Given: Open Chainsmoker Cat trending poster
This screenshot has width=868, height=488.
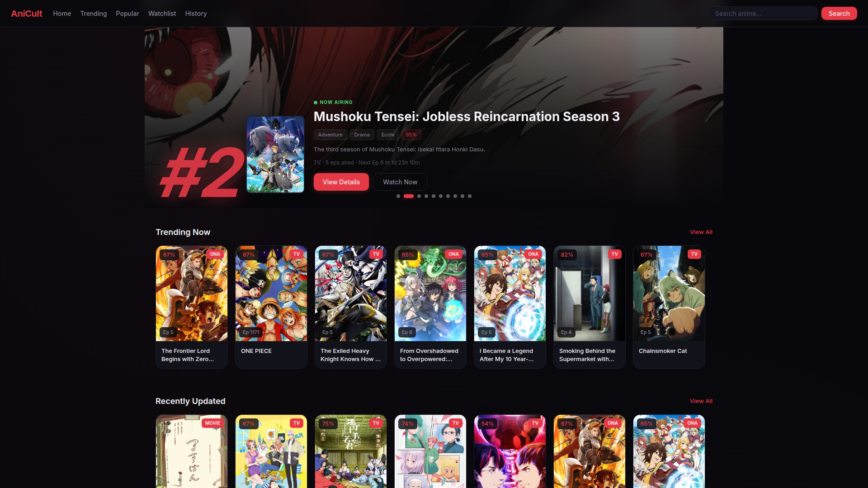Looking at the screenshot, I should coord(669,294).
